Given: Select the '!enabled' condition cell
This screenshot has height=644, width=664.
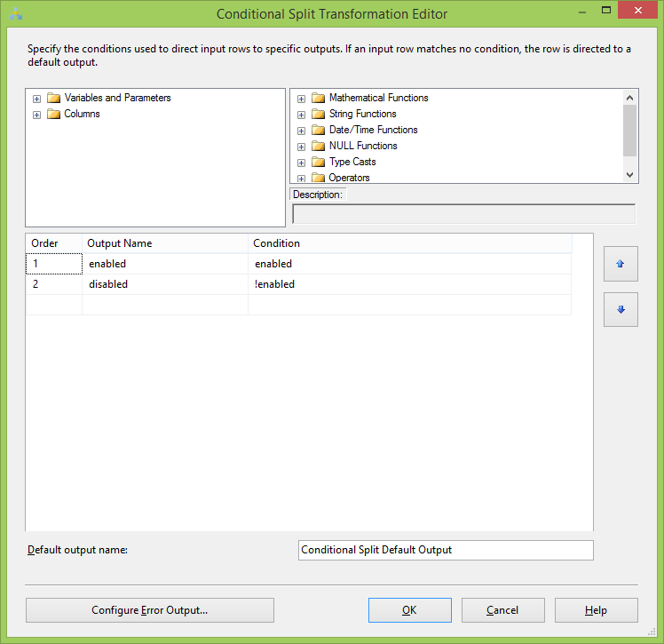Looking at the screenshot, I should (x=409, y=284).
